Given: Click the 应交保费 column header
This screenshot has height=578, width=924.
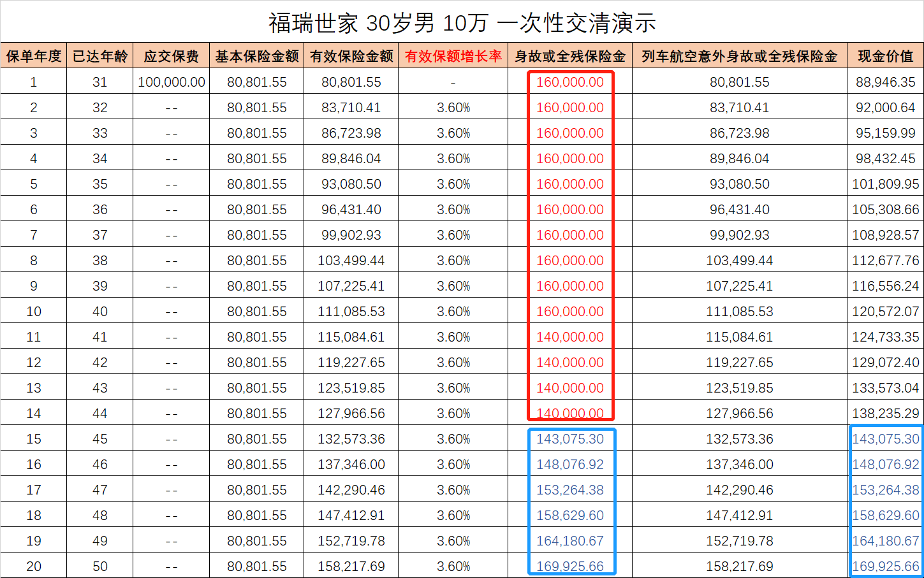Looking at the screenshot, I should coord(172,56).
